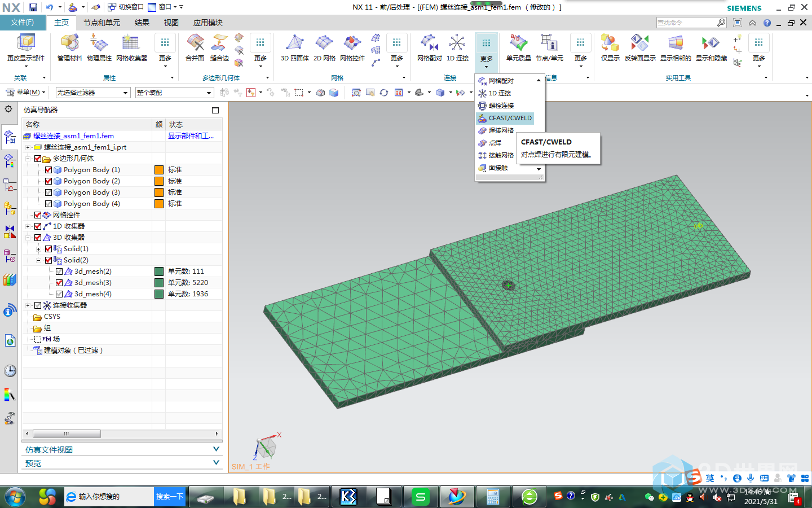
Task: Switch to 视图 tab
Action: (171, 23)
